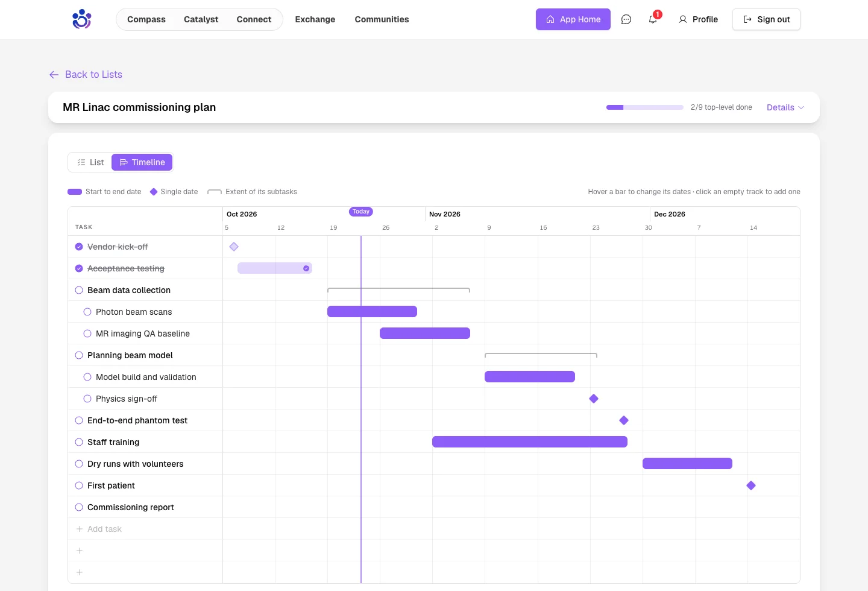Open Exchange in the navigation
This screenshot has width=868, height=591.
(315, 19)
